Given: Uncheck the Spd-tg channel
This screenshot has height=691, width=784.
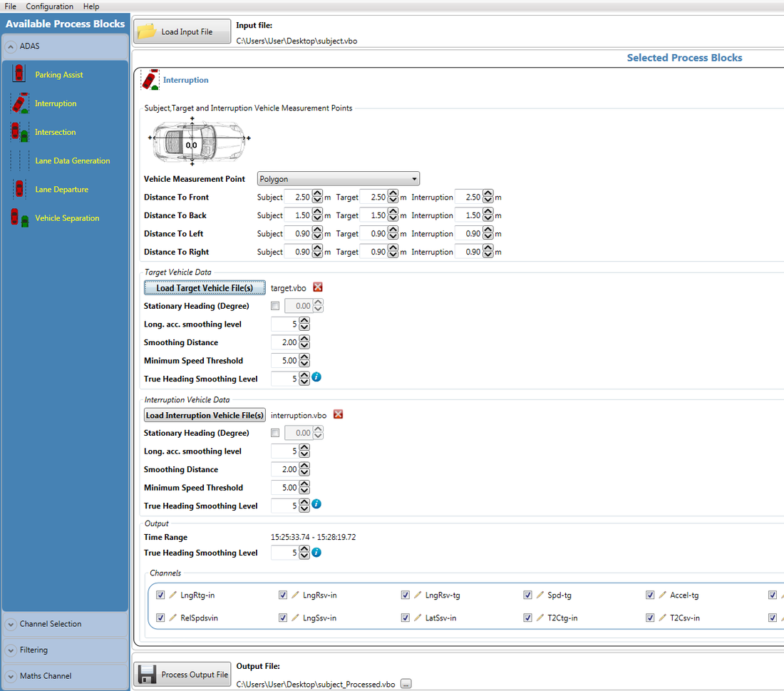Looking at the screenshot, I should [x=527, y=595].
